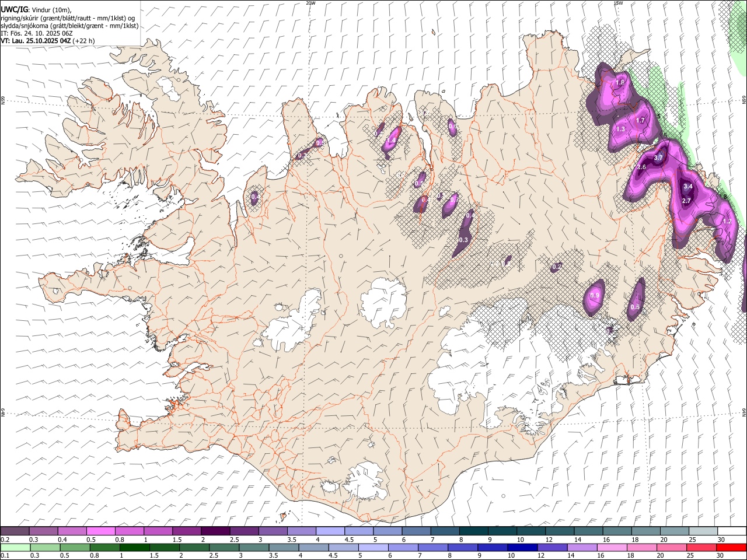The image size is (747, 560).
Task: Pick the lavender 4 swatch in upper legend row
Action: point(330,531)
